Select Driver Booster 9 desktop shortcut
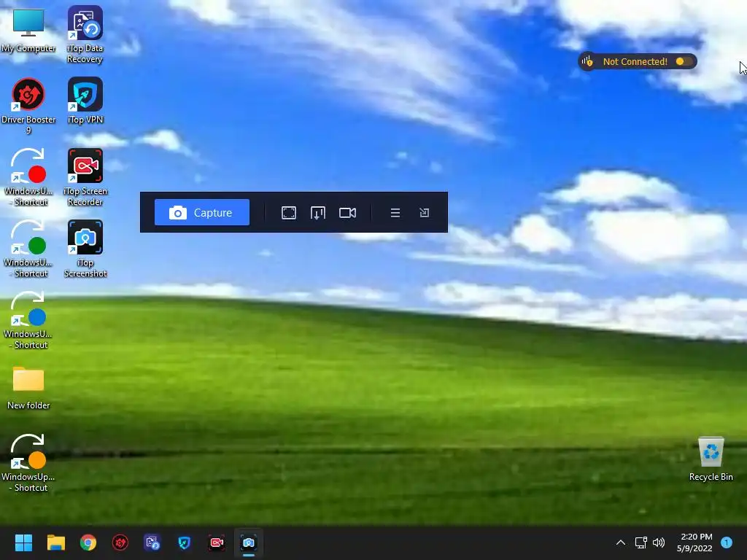 pyautogui.click(x=28, y=106)
